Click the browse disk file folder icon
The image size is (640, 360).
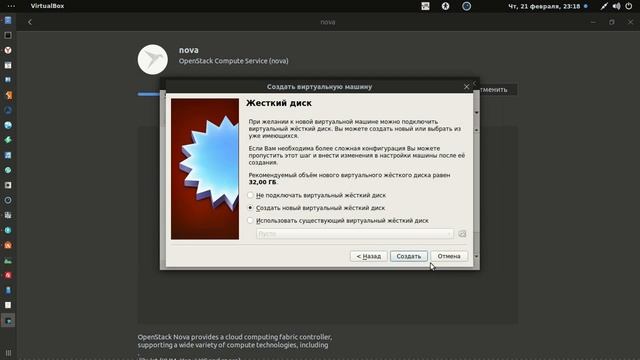click(462, 234)
